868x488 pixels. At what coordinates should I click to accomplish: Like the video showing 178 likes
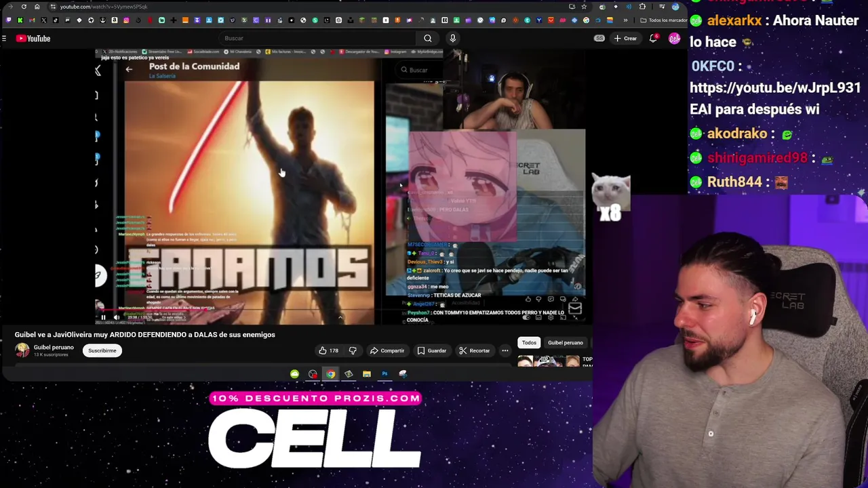(x=329, y=350)
